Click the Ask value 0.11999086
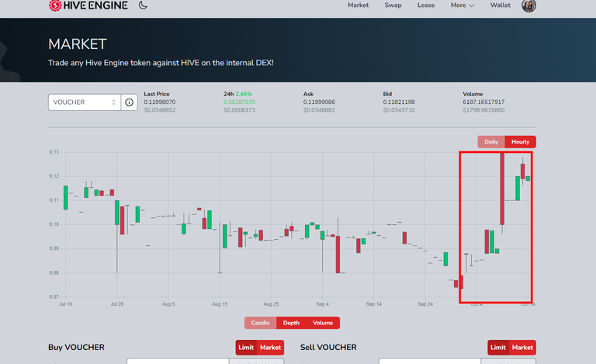The image size is (596, 364). point(319,102)
